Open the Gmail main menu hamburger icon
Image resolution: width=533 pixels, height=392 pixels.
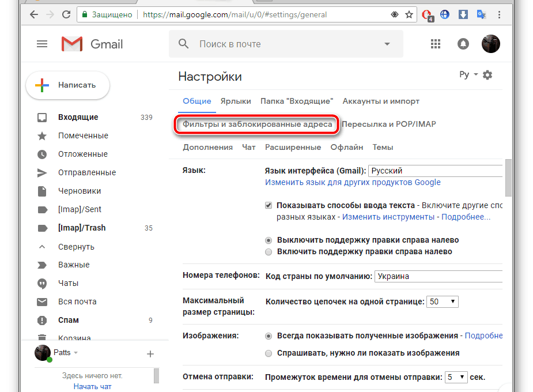(x=42, y=44)
